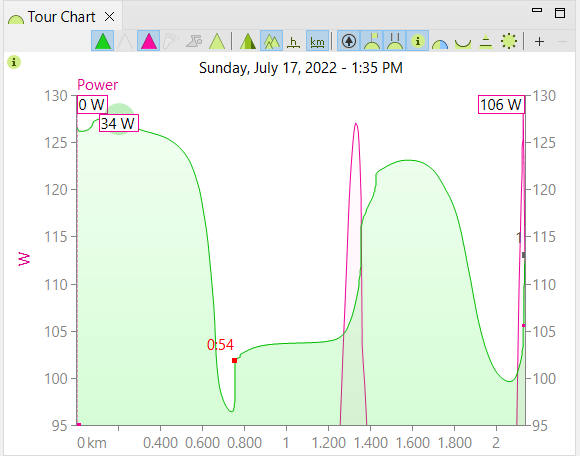Toggle tour pauses icon in toolbar
The height and width of the screenshot is (456, 580).
(395, 41)
